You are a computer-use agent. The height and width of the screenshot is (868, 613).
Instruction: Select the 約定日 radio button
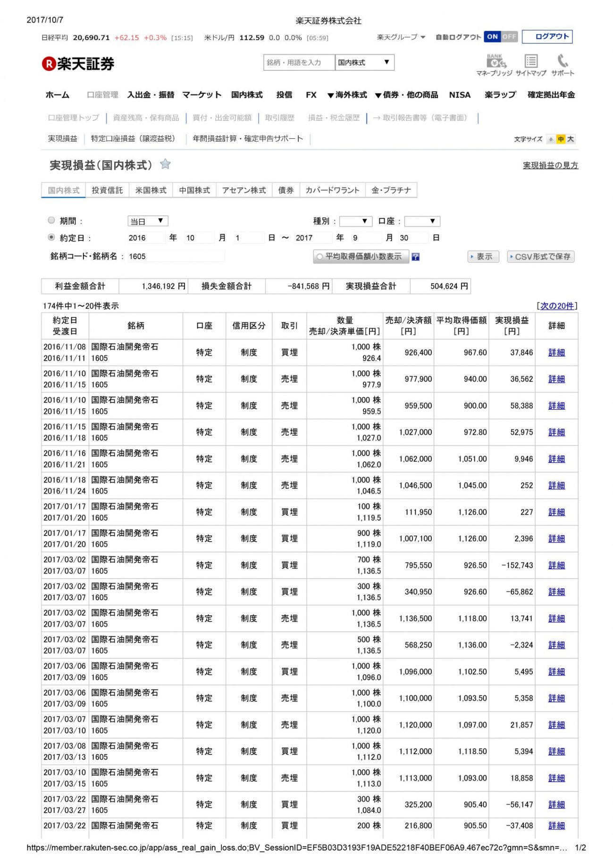(51, 238)
